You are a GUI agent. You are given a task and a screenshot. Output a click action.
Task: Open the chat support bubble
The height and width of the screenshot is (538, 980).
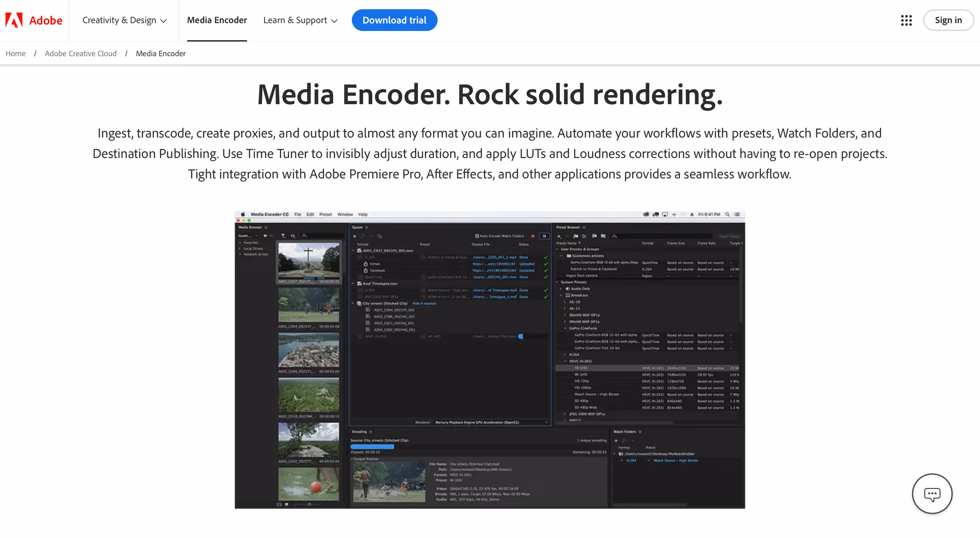click(932, 494)
